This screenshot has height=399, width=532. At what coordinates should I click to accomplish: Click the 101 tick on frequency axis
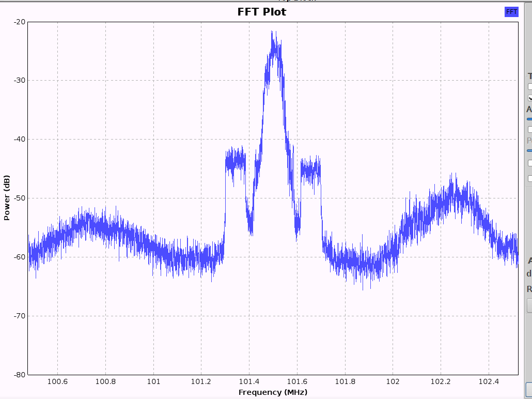(x=153, y=382)
